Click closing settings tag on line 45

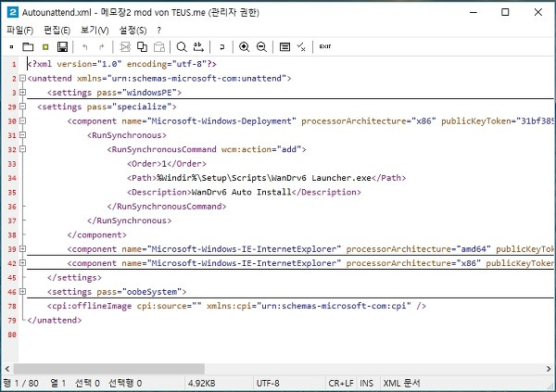74,277
